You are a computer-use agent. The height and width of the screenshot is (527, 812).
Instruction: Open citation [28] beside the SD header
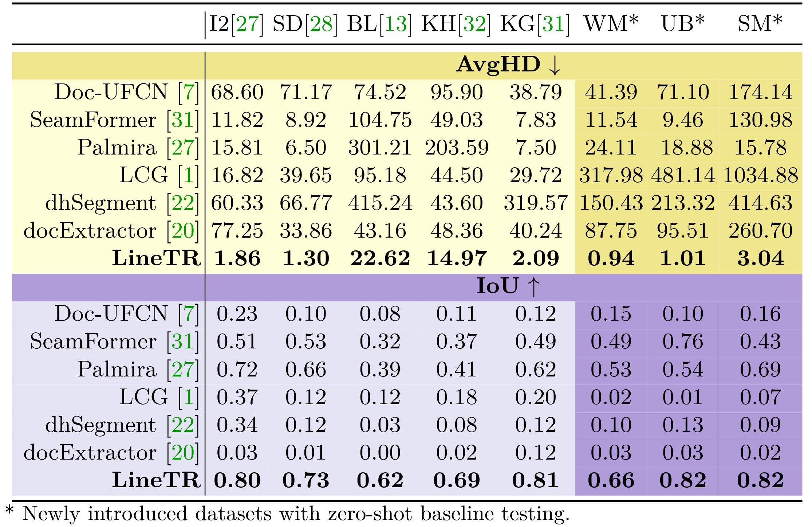coord(322,24)
